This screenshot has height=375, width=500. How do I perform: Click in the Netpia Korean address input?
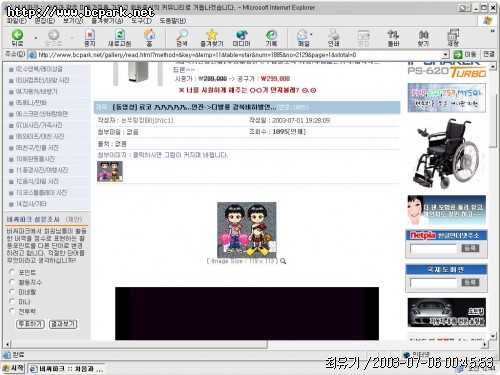tap(433, 248)
